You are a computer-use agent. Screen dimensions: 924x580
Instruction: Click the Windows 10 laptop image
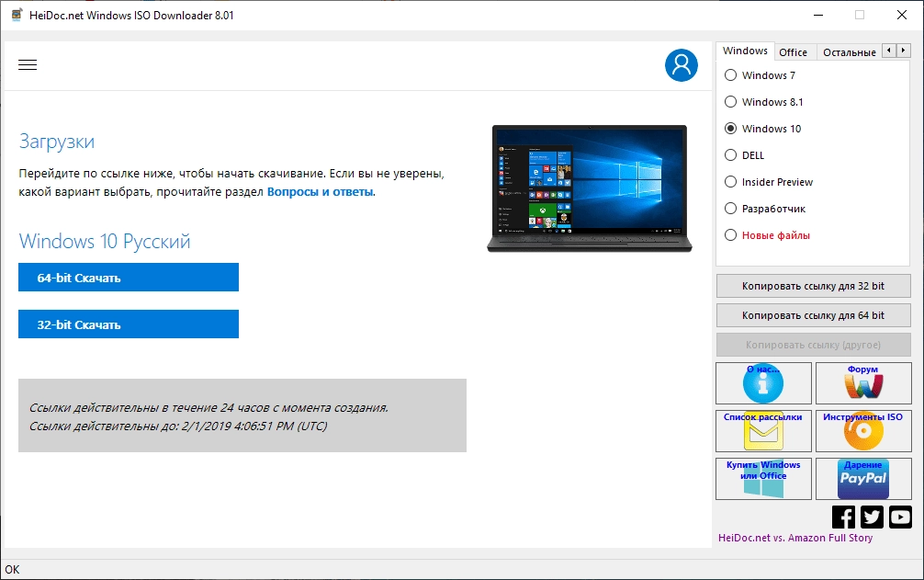[x=590, y=188]
